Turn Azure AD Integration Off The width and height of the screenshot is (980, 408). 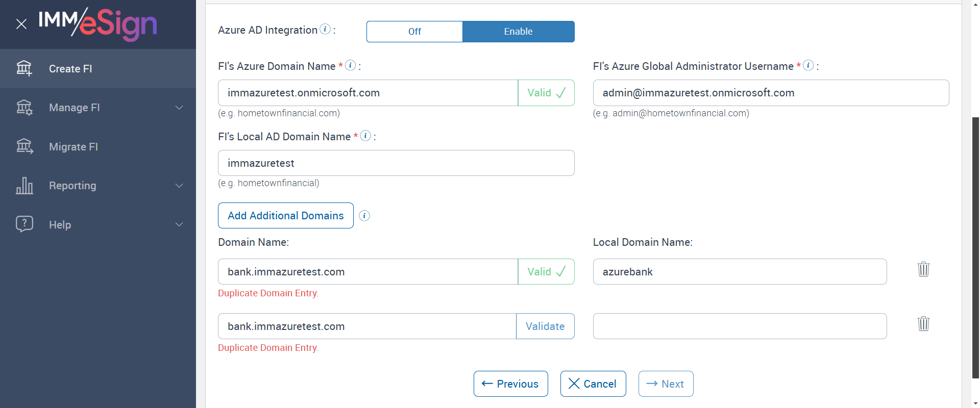coord(414,32)
